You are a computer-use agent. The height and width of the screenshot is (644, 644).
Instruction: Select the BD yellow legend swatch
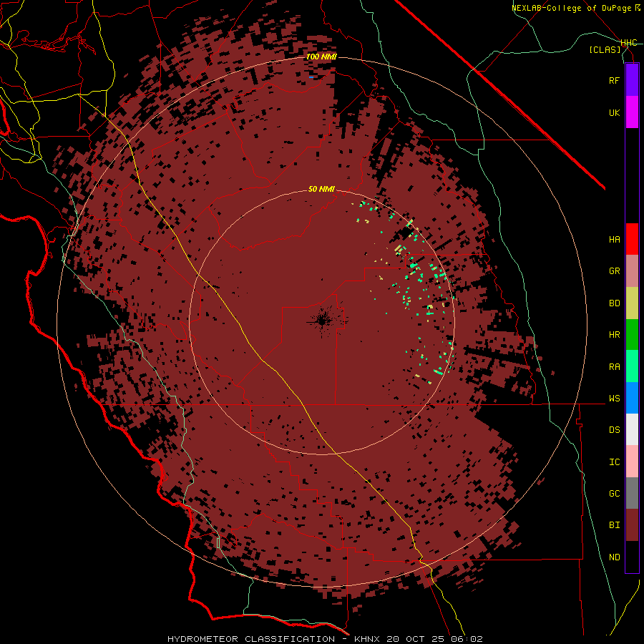[632, 303]
